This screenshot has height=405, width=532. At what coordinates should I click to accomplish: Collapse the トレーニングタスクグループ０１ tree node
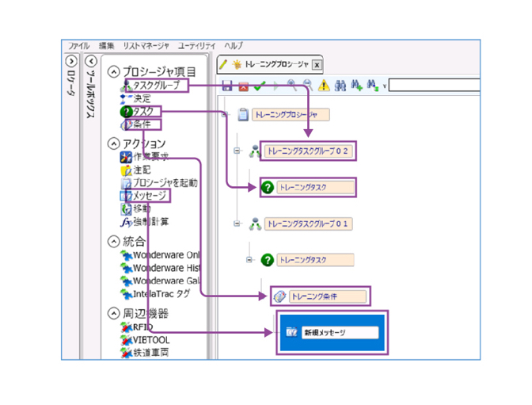coord(236,224)
